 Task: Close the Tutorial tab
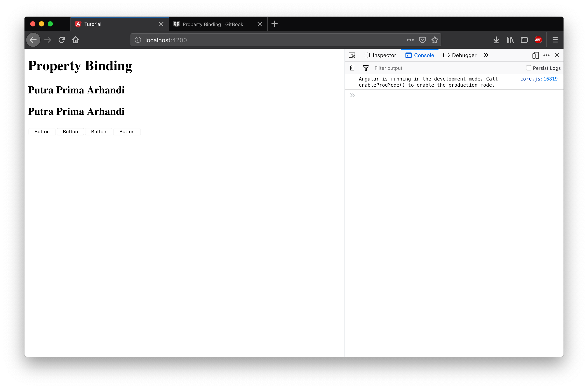tap(161, 24)
